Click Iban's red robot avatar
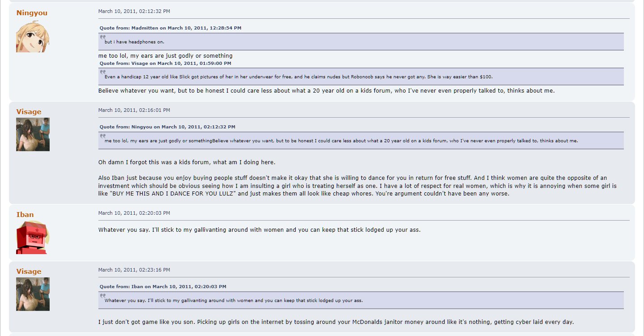Viewport: 644px width, 336px height. 33,238
